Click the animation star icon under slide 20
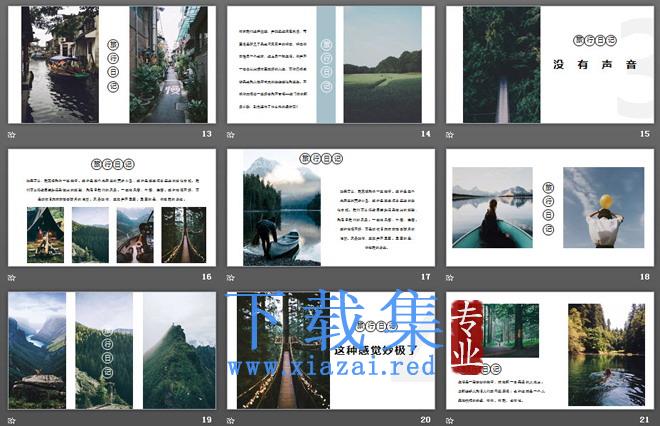660x426 pixels. click(231, 421)
